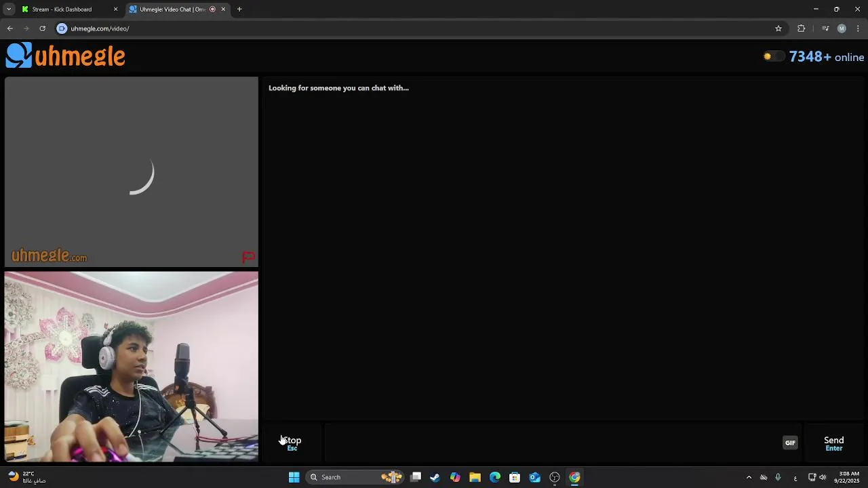Viewport: 868px width, 488px height.
Task: Open Copilot from the taskbar
Action: [455, 477]
